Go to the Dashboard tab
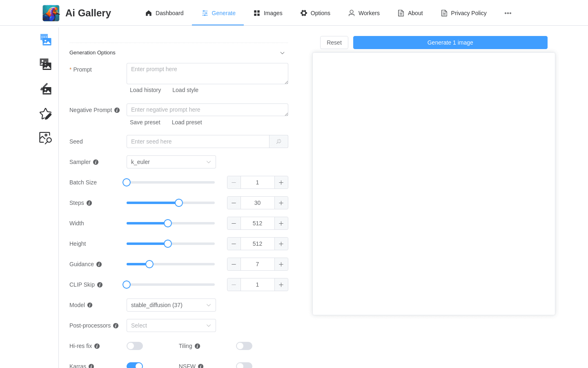This screenshot has height=368, width=588. click(x=165, y=13)
